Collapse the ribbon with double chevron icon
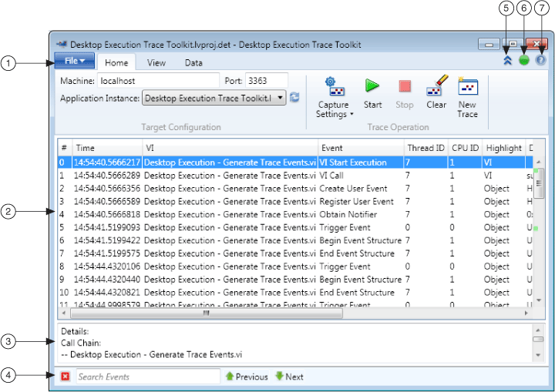The width and height of the screenshot is (555, 392). (507, 60)
